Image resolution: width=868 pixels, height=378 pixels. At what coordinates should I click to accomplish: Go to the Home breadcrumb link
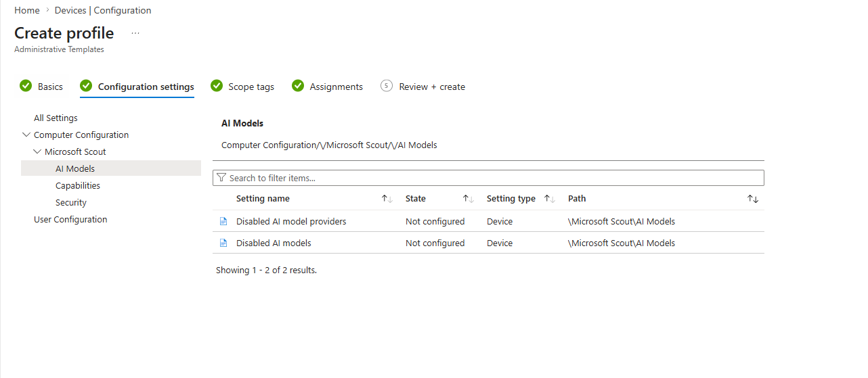pos(27,10)
